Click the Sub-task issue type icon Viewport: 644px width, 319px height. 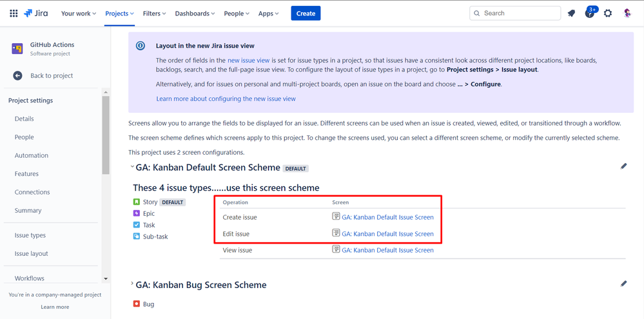coord(137,237)
